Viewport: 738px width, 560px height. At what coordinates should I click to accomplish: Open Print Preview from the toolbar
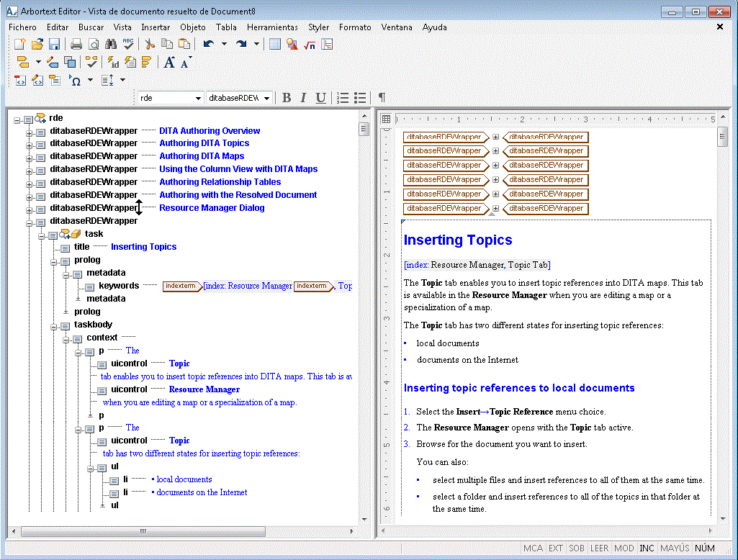tap(94, 45)
